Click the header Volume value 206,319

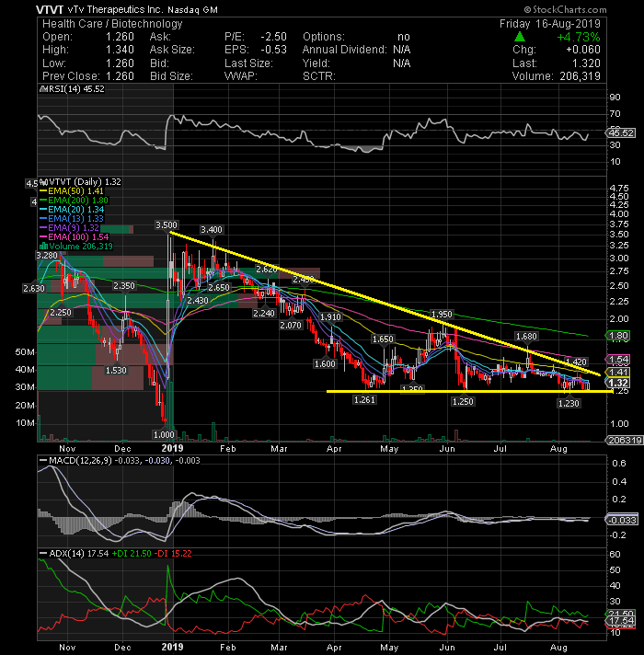[580, 76]
